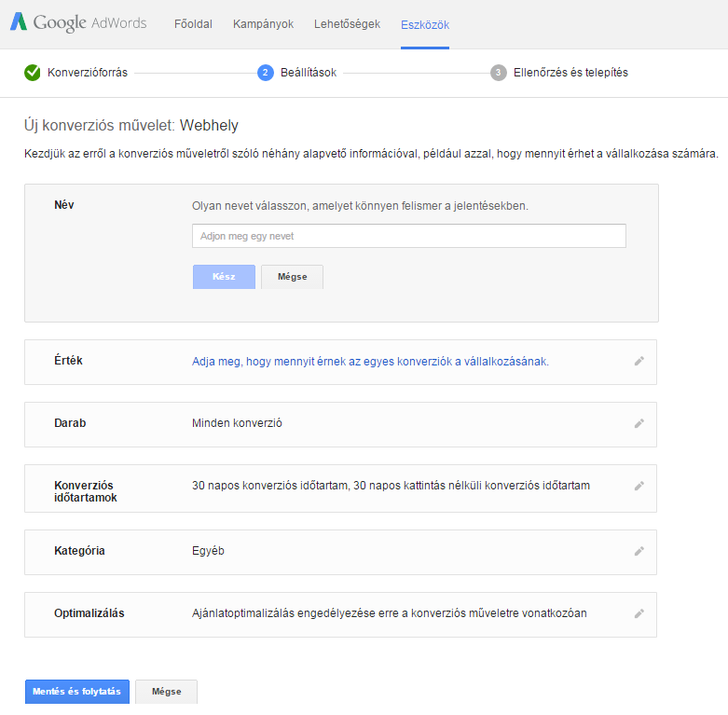Open the Főoldal tab

coord(193,24)
